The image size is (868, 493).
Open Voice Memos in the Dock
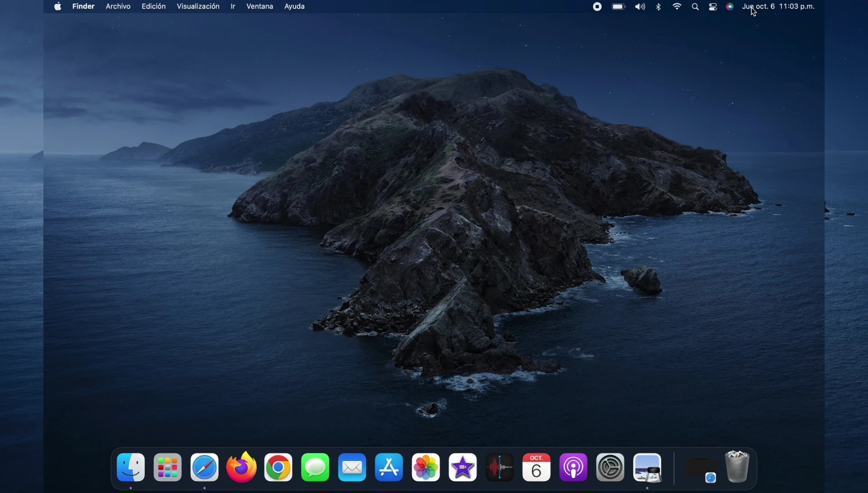click(x=500, y=468)
